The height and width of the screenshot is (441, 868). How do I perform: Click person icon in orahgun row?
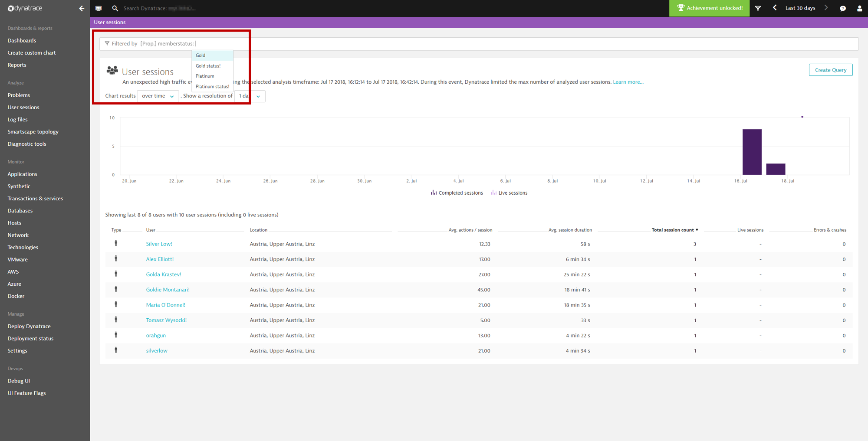[116, 335]
